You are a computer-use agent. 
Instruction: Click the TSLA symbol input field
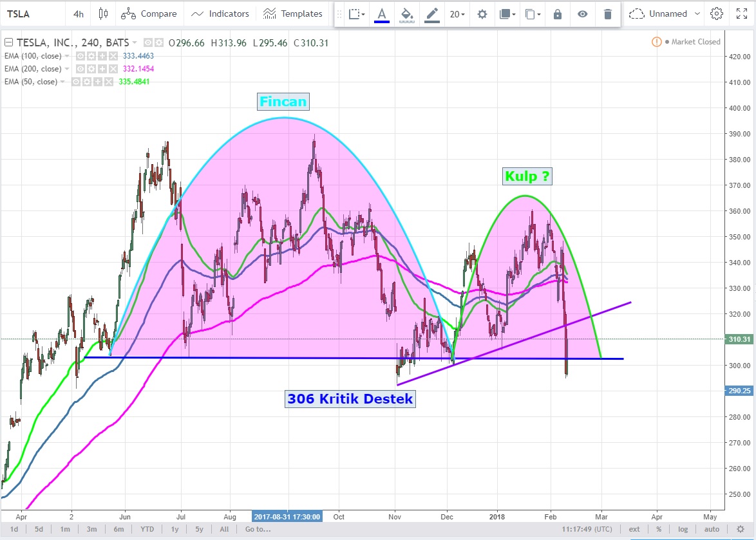click(32, 14)
